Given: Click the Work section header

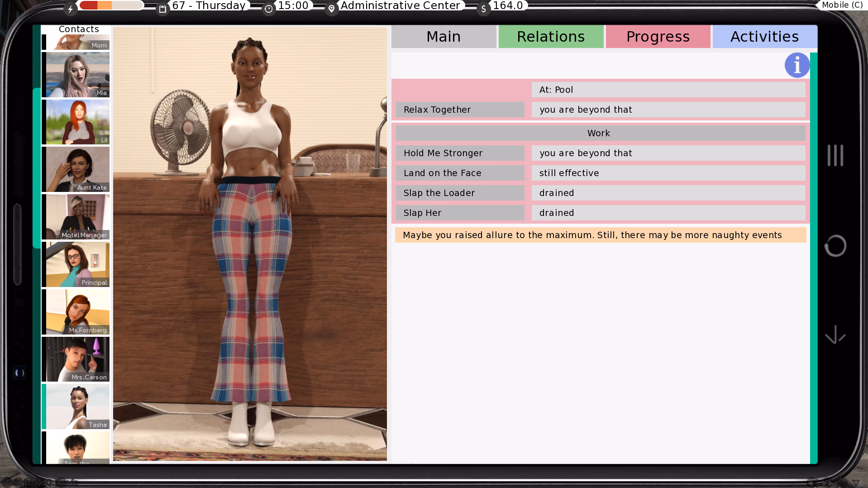Looking at the screenshot, I should (x=601, y=133).
